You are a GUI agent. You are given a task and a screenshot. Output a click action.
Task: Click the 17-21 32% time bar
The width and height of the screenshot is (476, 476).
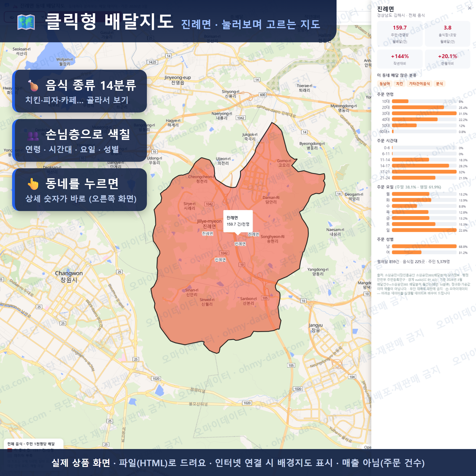424,172
